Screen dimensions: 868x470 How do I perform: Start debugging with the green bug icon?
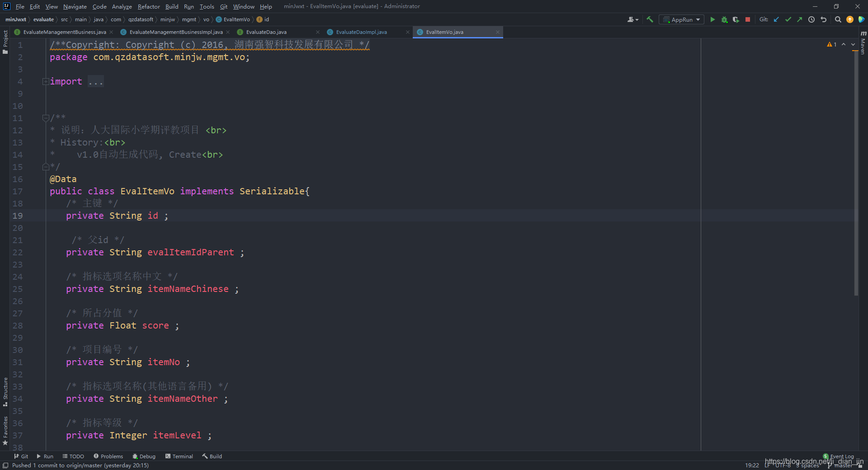(724, 19)
